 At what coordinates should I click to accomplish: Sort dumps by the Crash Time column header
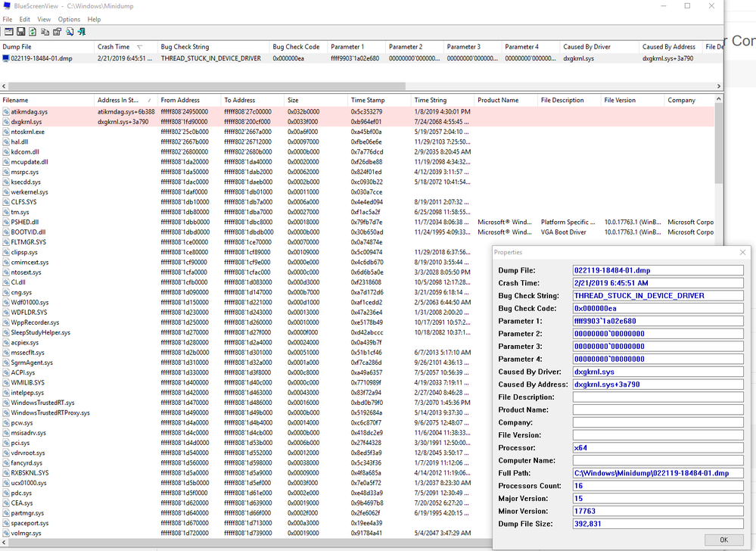[126, 47]
